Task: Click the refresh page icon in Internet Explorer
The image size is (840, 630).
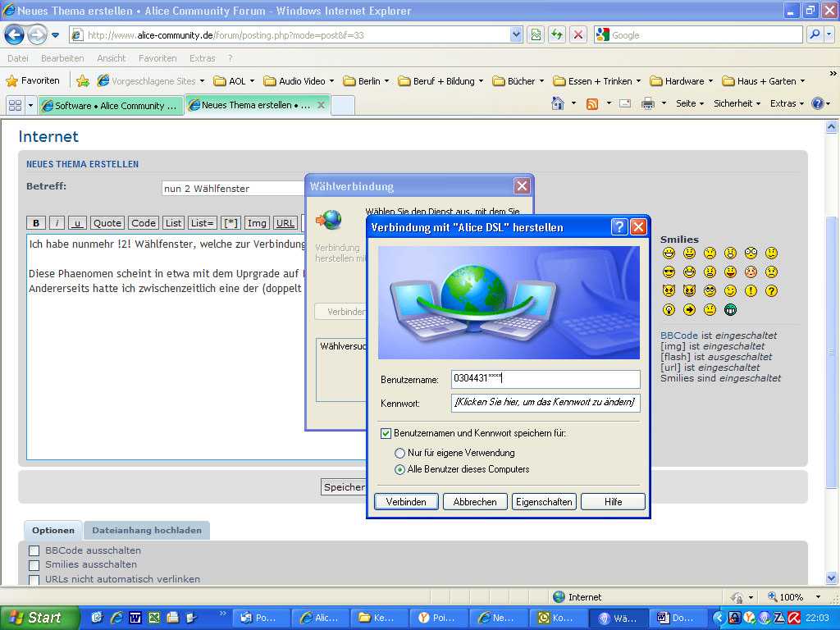Action: pyautogui.click(x=557, y=34)
